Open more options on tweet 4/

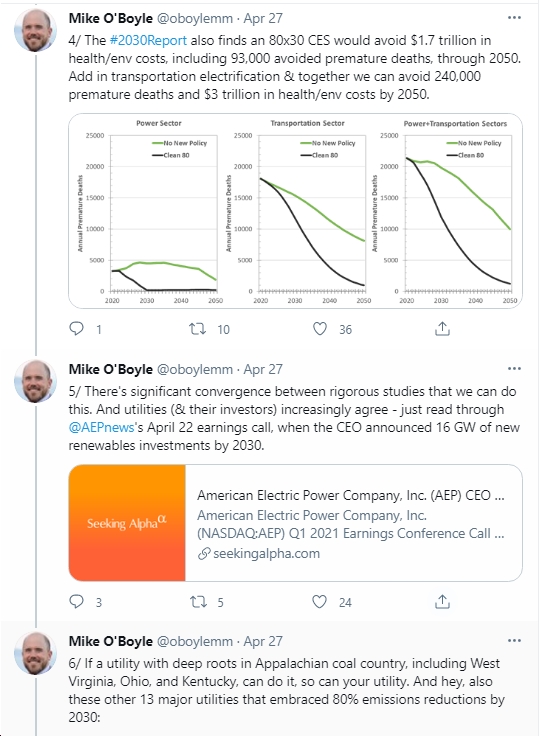[514, 18]
